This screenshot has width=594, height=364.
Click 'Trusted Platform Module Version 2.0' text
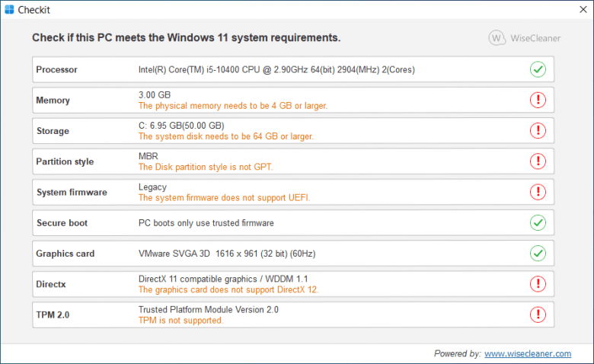pos(209,310)
